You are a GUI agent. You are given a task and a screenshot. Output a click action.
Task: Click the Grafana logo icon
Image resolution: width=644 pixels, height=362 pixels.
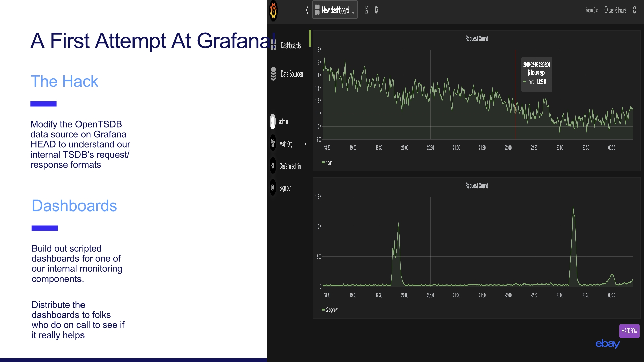point(274,11)
